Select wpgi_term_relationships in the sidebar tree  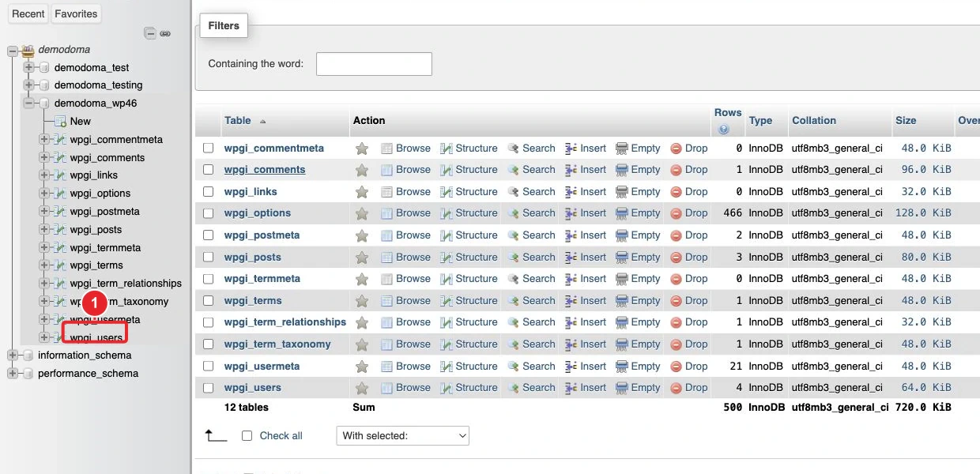pyautogui.click(x=126, y=284)
